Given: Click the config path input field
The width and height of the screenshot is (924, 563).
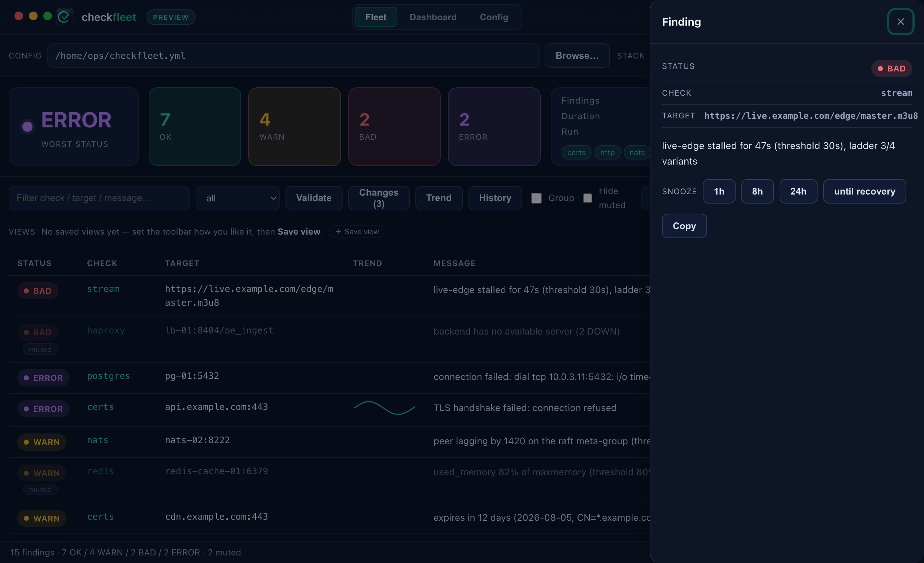Looking at the screenshot, I should pos(293,56).
